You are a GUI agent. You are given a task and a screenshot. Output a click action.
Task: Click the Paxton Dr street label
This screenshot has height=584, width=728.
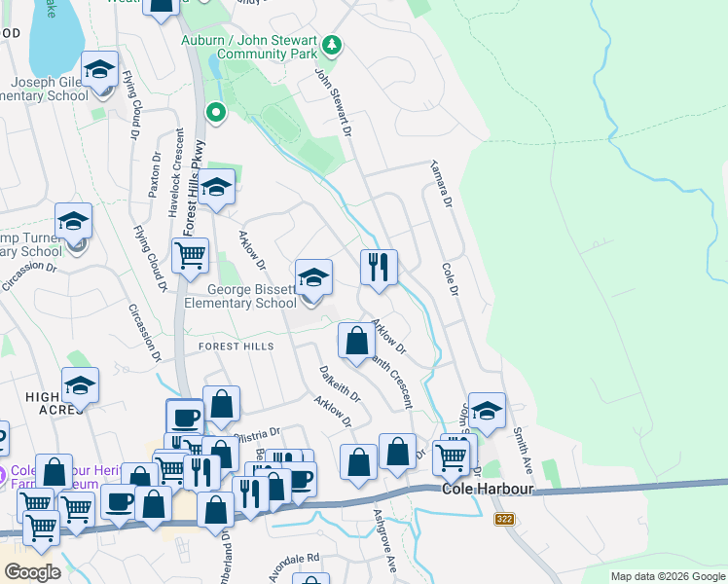click(x=155, y=174)
